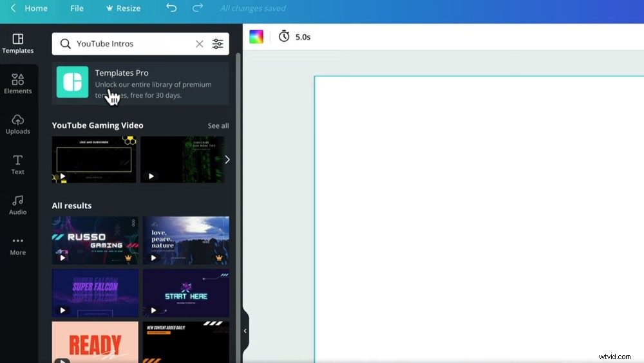Open the File menu
The height and width of the screenshot is (363, 644).
pos(77,8)
